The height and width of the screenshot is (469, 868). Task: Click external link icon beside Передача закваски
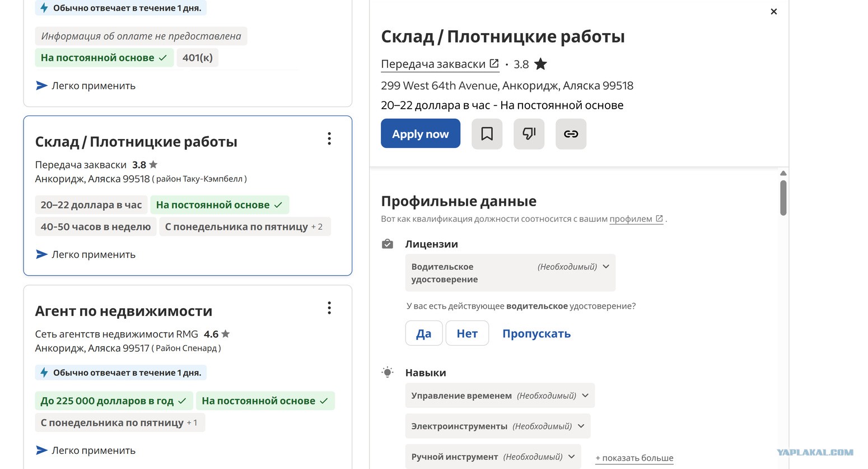(x=494, y=63)
